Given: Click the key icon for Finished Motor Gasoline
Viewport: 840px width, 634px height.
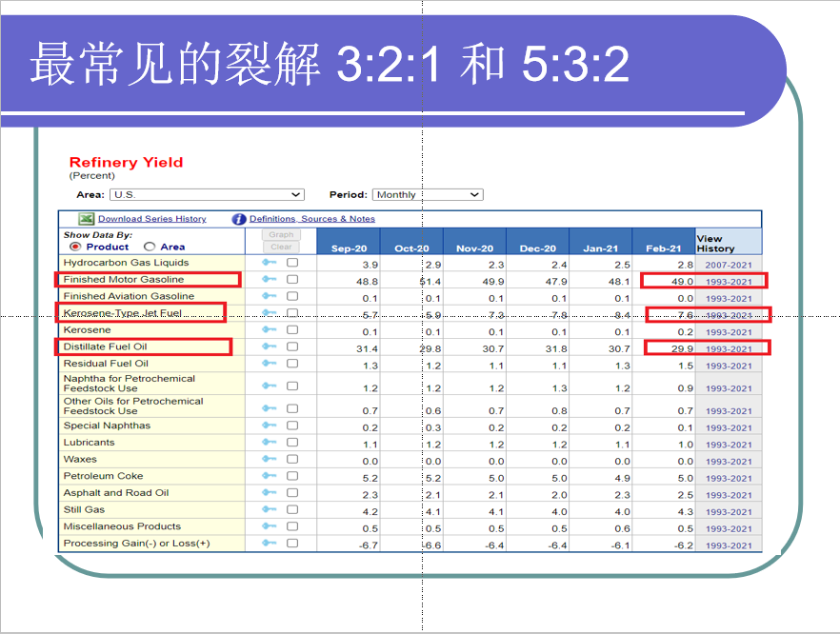Looking at the screenshot, I should pyautogui.click(x=270, y=280).
